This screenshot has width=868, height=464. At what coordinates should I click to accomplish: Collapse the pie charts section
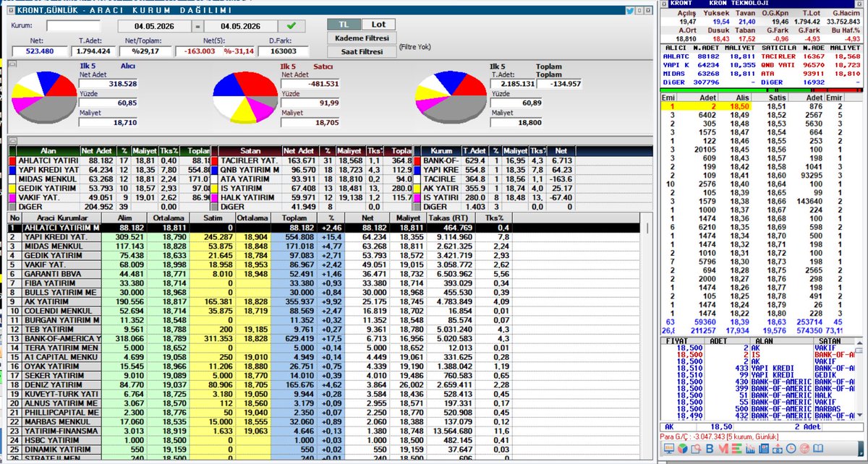[x=12, y=64]
